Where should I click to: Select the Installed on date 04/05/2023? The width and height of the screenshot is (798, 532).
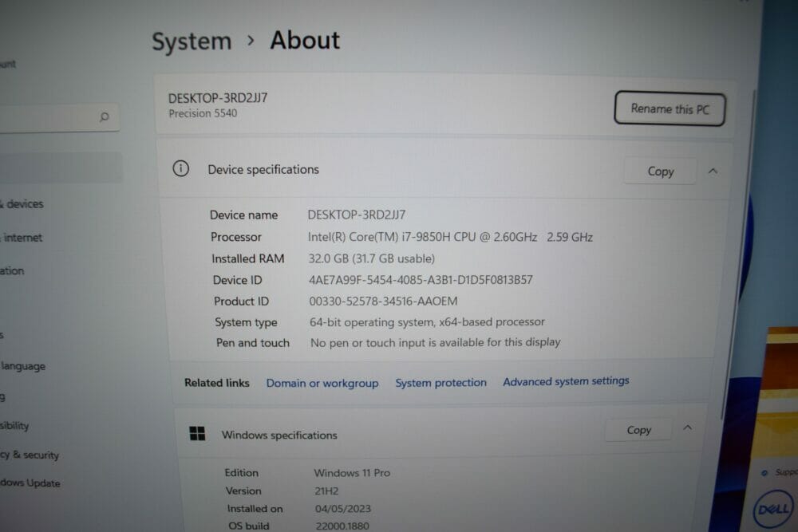tap(342, 509)
